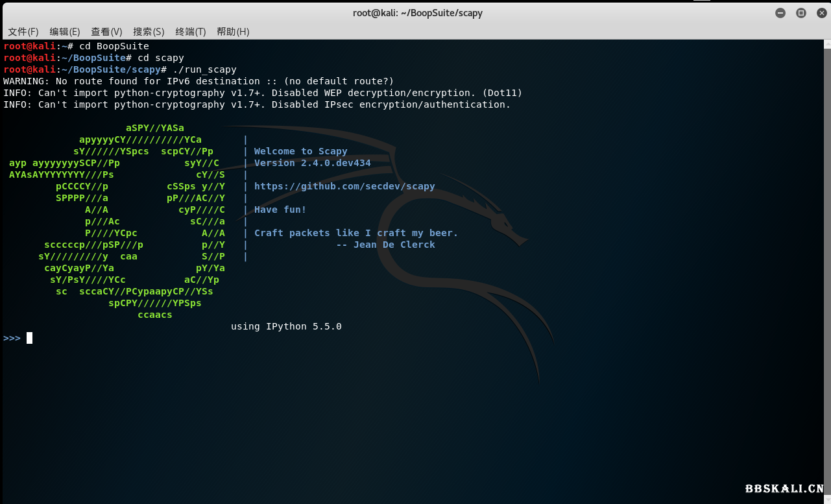The height and width of the screenshot is (504, 831).
Task: Open the 帮助(H) menu
Action: [232, 31]
